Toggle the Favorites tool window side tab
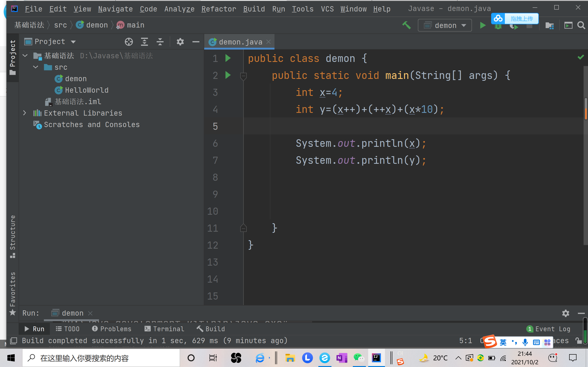The width and height of the screenshot is (588, 367). (x=13, y=292)
